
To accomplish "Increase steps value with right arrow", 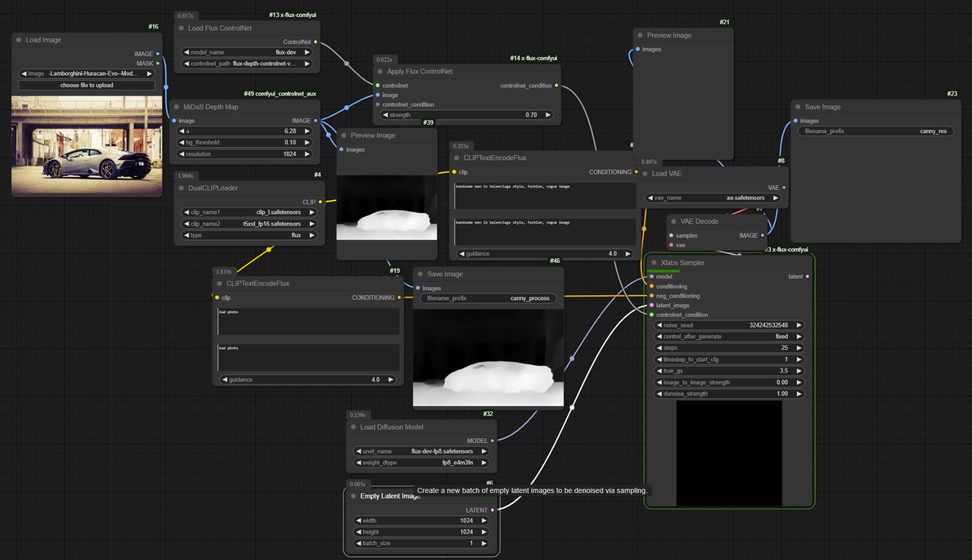I will 799,348.
